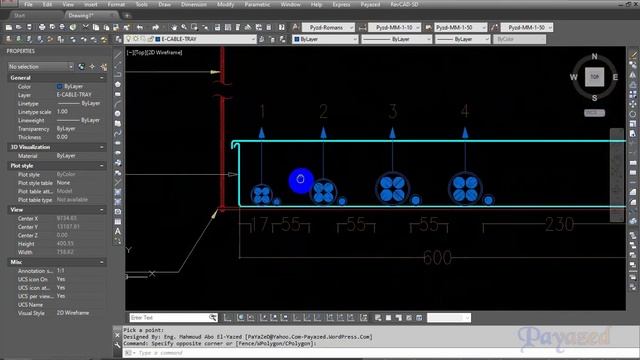Click the Layer Properties Manager icon
The height and width of the screenshot is (360, 640).
pyautogui.click(x=118, y=39)
